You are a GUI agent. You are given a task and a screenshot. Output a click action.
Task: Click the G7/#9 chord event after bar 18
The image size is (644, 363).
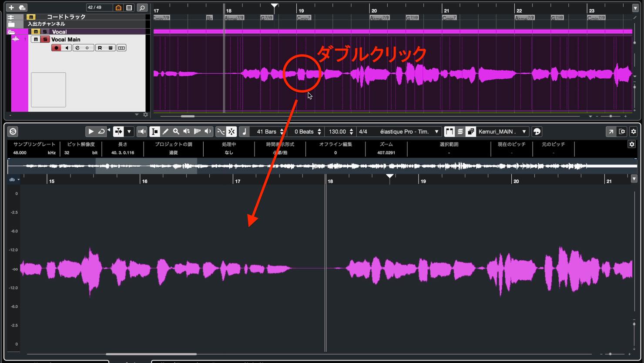[x=267, y=18]
